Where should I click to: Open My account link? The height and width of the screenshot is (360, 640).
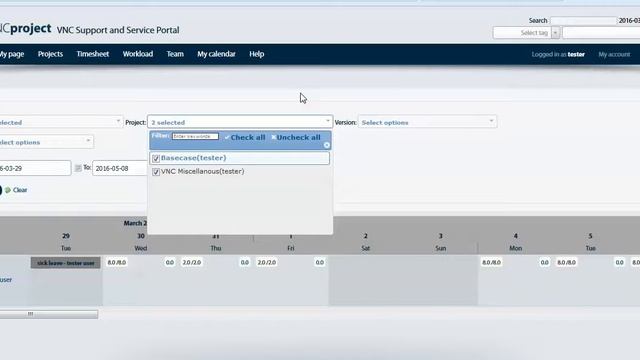614,54
